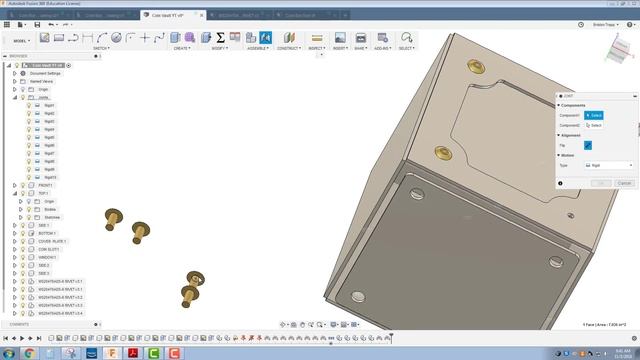640x360 pixels.
Task: Toggle visibility bulb of Rigid5 joint
Action: click(x=29, y=137)
